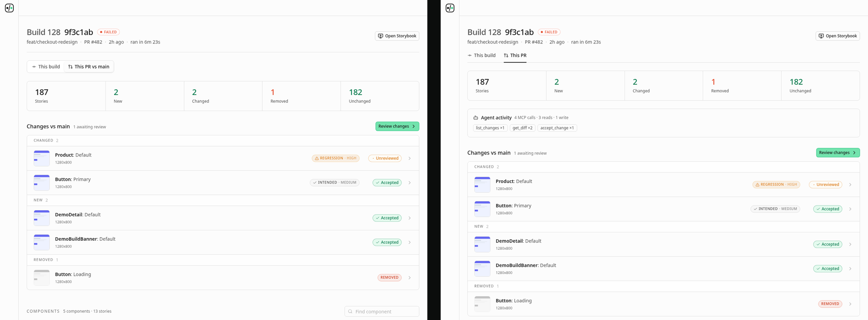
Task: Open Storybook from the view with Find component
Action: (x=397, y=36)
